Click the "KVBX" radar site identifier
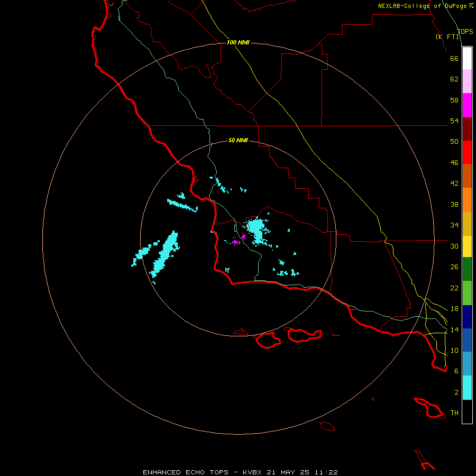The height and width of the screenshot is (476, 476). point(252,472)
